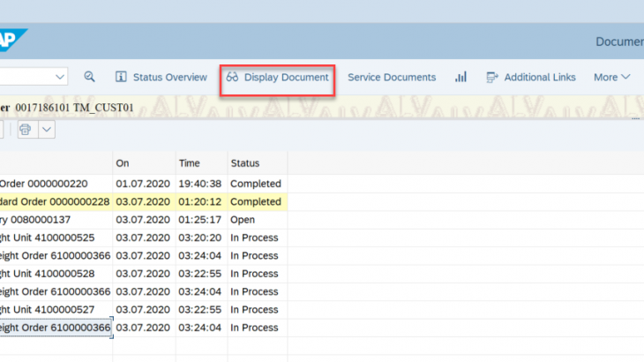Image resolution: width=644 pixels, height=362 pixels.
Task: Click the magnifier search icon in toolbar
Action: coord(89,77)
